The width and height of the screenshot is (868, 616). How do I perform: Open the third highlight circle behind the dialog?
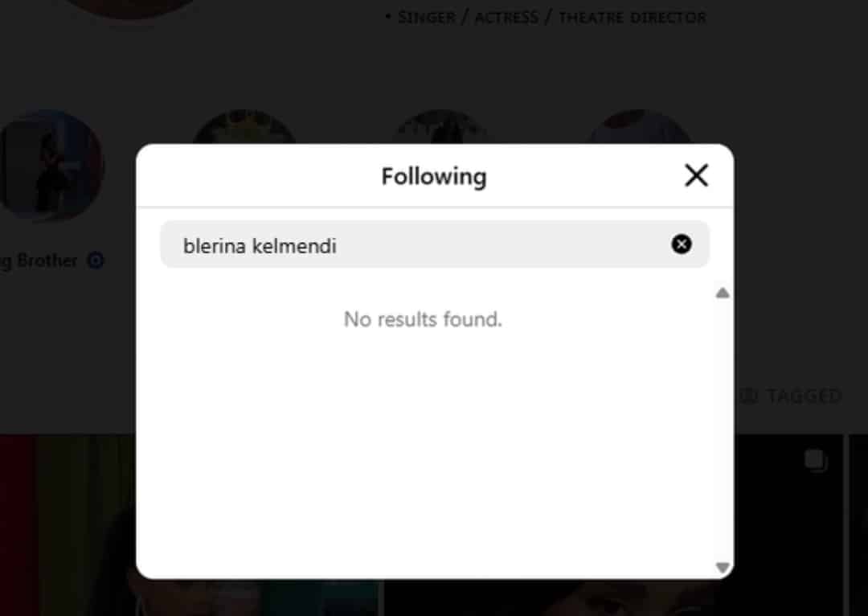[x=441, y=129]
